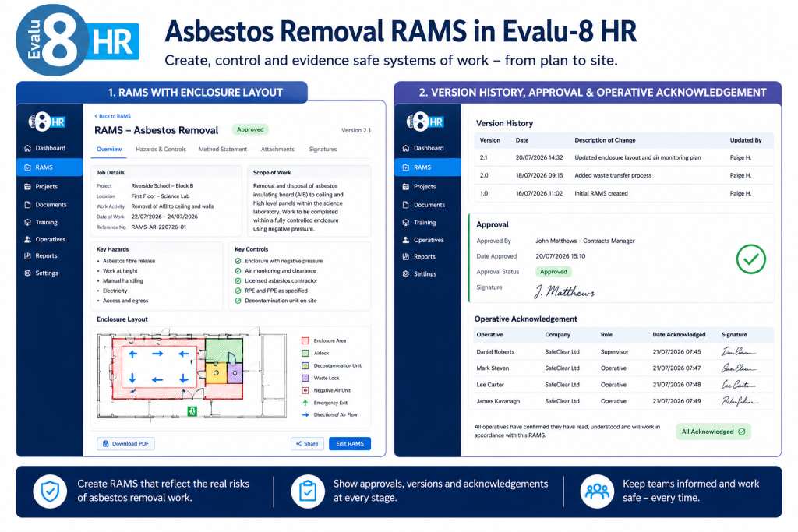Viewport: 798px width, 532px height.
Task: Open Documents in the right panel sidebar
Action: coord(423,204)
